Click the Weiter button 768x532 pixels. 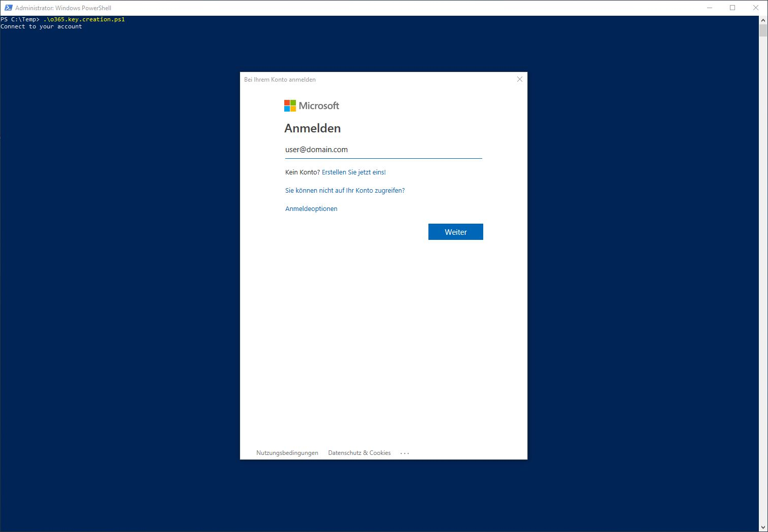455,232
